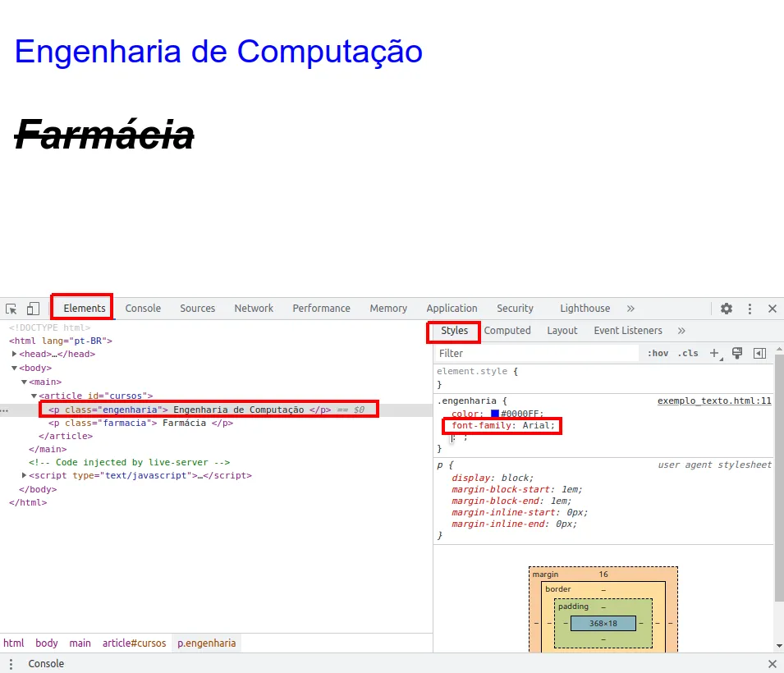Click the Filter styles input field

pyautogui.click(x=536, y=354)
